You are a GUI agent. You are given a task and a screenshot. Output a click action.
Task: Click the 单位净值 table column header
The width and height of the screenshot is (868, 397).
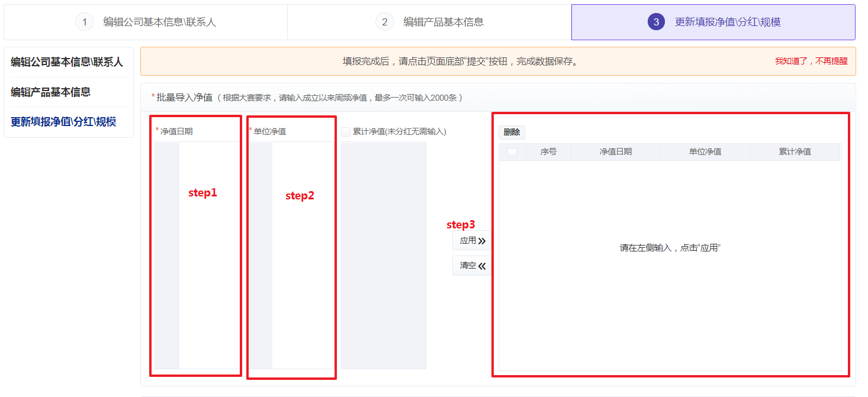[x=705, y=152]
